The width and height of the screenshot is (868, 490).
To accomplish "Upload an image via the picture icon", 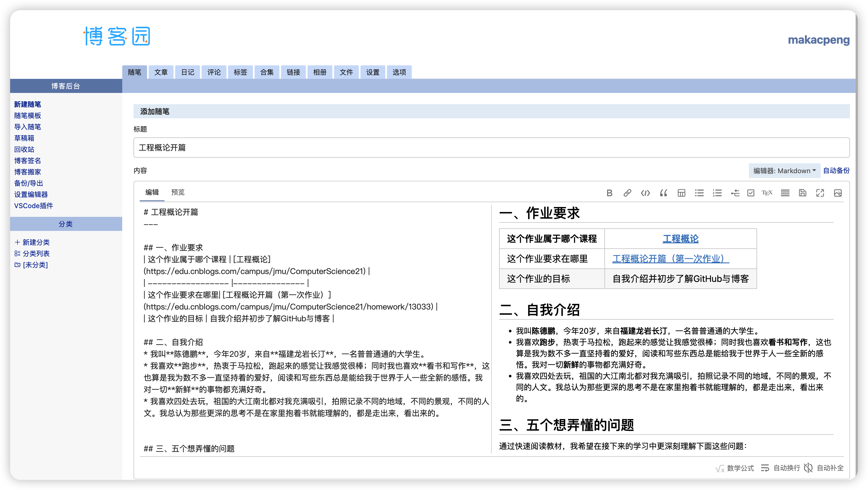I will pyautogui.click(x=838, y=193).
